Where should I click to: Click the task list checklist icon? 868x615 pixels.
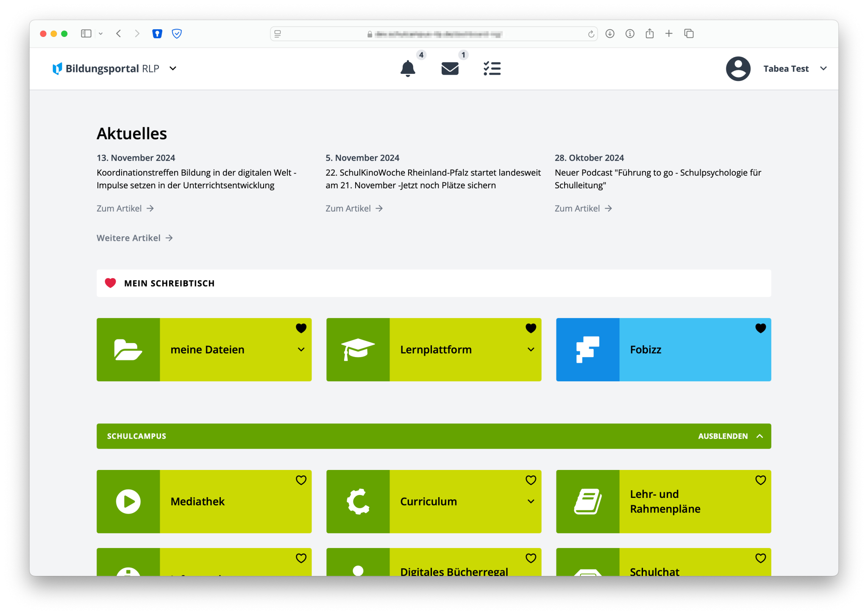492,68
